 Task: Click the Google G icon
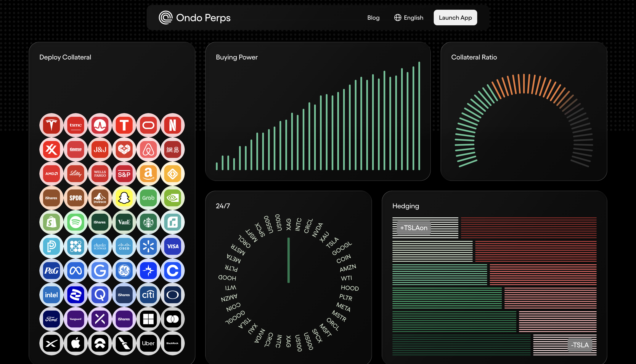point(100,271)
